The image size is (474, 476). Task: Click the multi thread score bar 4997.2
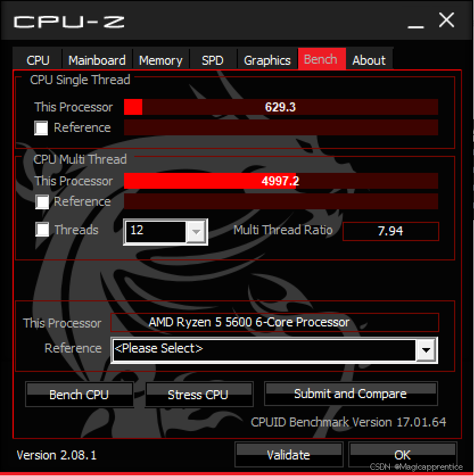coord(281,181)
